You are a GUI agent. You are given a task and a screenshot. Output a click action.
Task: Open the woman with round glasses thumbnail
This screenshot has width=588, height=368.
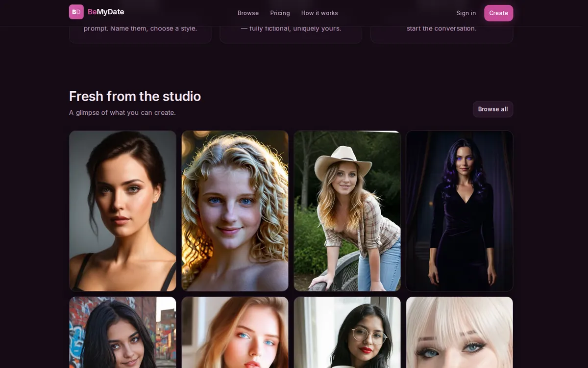click(x=347, y=332)
